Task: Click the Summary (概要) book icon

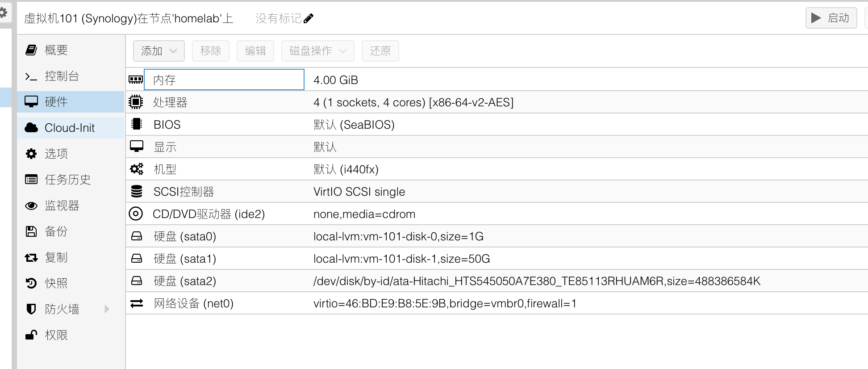Action: pyautogui.click(x=31, y=50)
